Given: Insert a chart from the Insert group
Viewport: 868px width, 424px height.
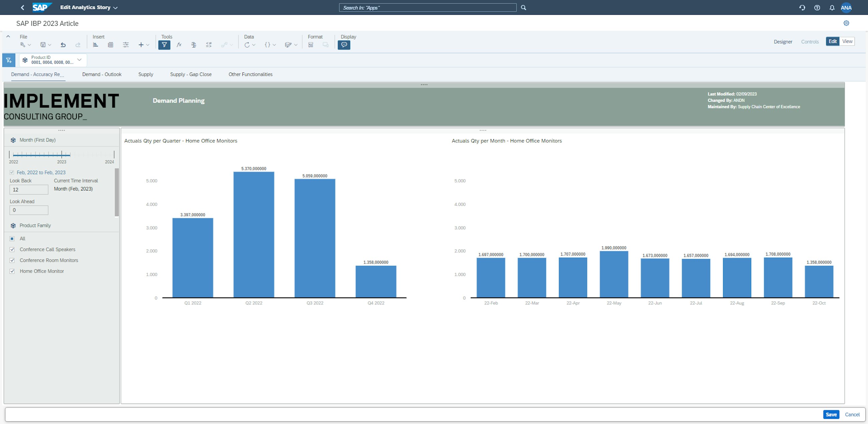Looking at the screenshot, I should (x=95, y=45).
